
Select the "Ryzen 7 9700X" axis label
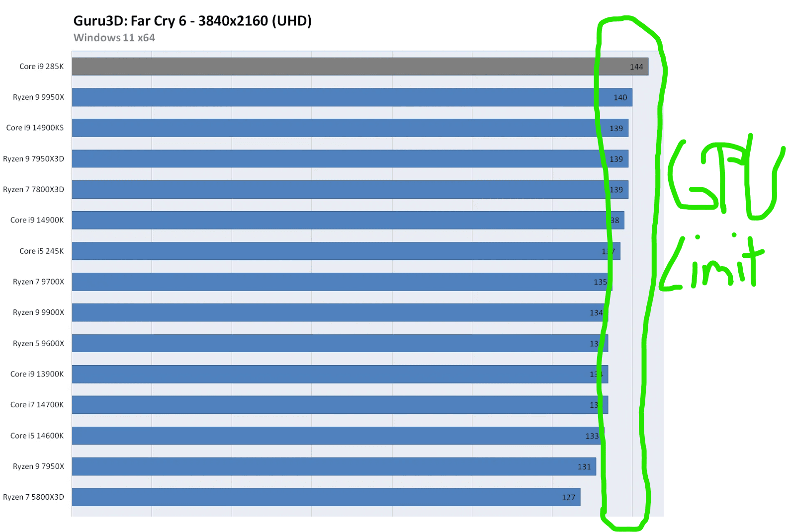tap(39, 282)
